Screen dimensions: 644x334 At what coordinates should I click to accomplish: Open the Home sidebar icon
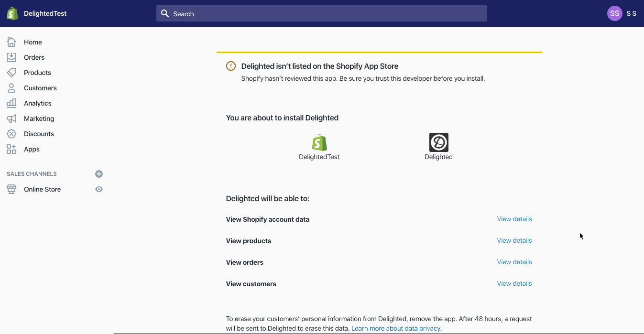pos(11,42)
